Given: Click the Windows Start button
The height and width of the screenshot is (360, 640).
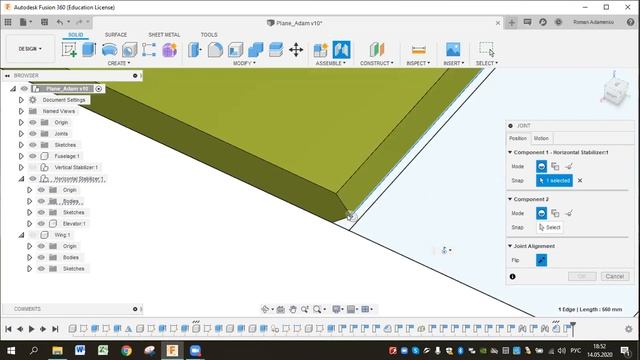Looking at the screenshot, I should [x=11, y=350].
